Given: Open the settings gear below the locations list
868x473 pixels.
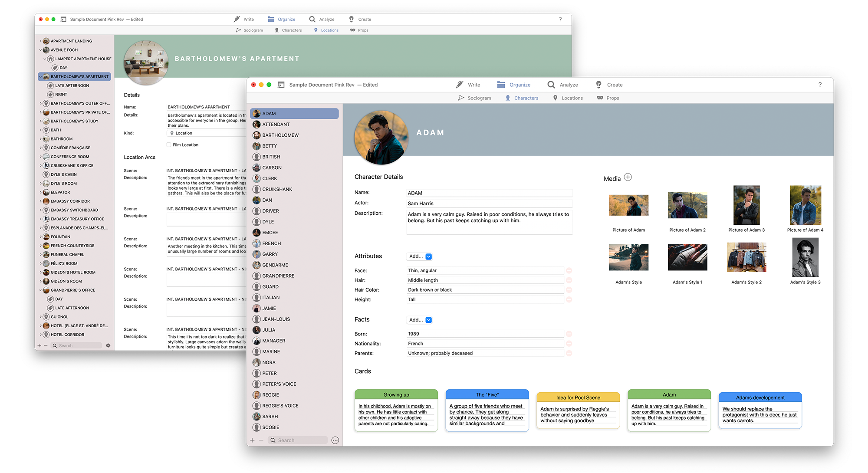Looking at the screenshot, I should 108,345.
